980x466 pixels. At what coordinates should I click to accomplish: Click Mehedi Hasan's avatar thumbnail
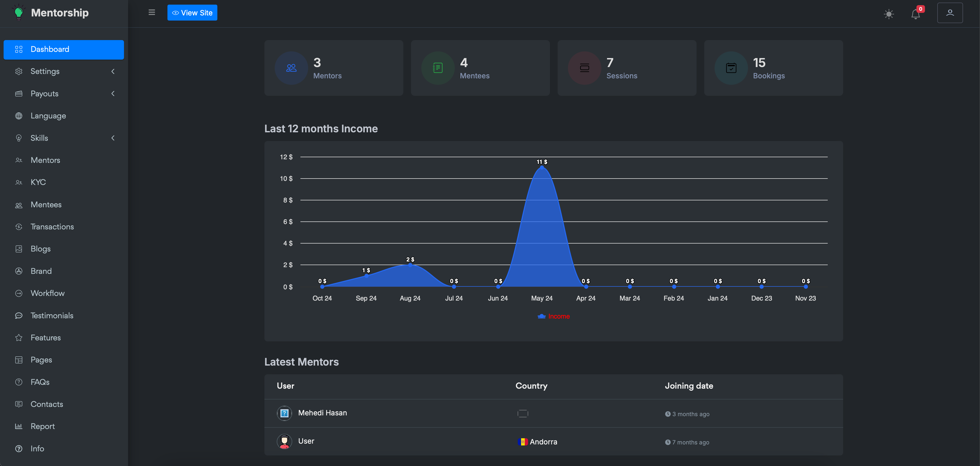click(284, 413)
